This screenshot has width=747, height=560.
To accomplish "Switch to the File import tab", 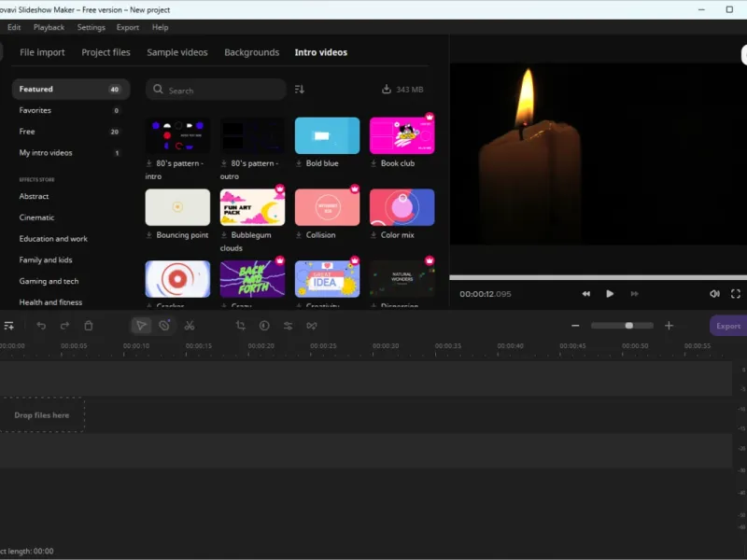I will [x=42, y=52].
